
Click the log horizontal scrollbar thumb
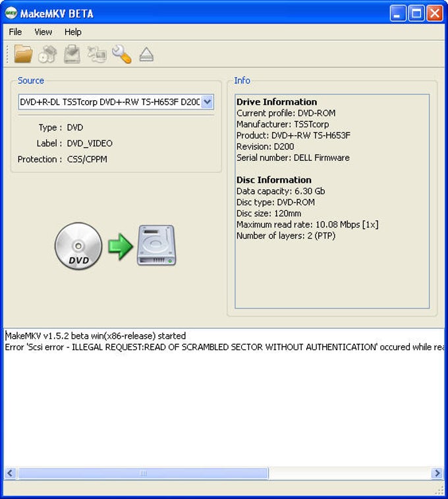tap(144, 473)
